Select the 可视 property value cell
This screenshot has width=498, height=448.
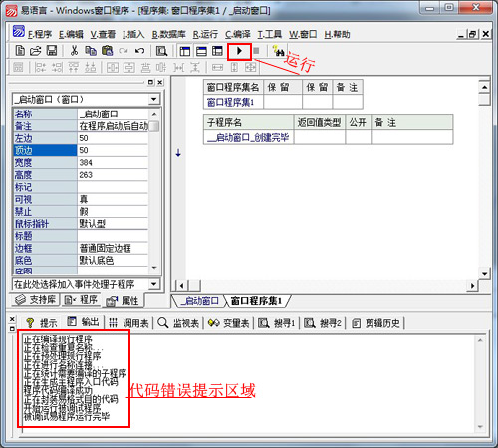pos(113,199)
